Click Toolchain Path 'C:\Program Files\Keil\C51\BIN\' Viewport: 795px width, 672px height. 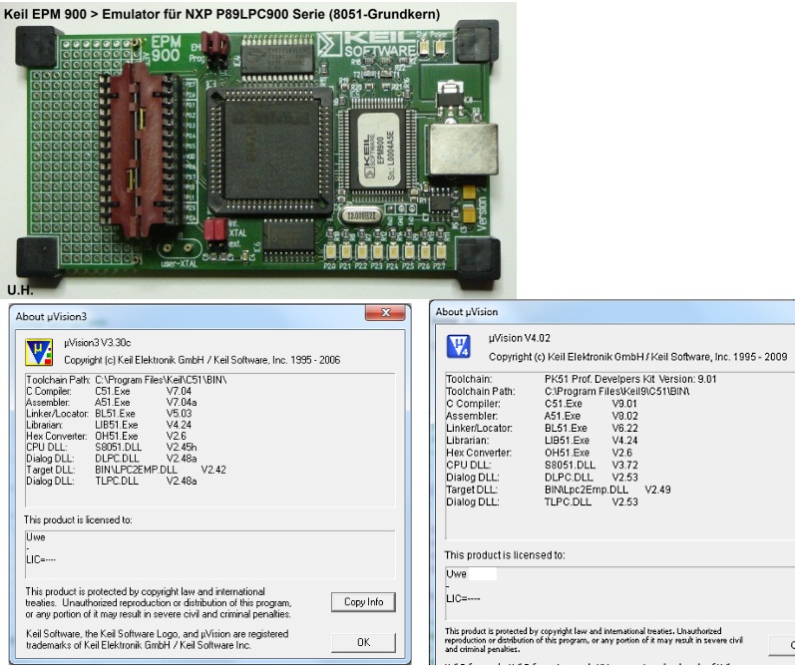coord(161,380)
